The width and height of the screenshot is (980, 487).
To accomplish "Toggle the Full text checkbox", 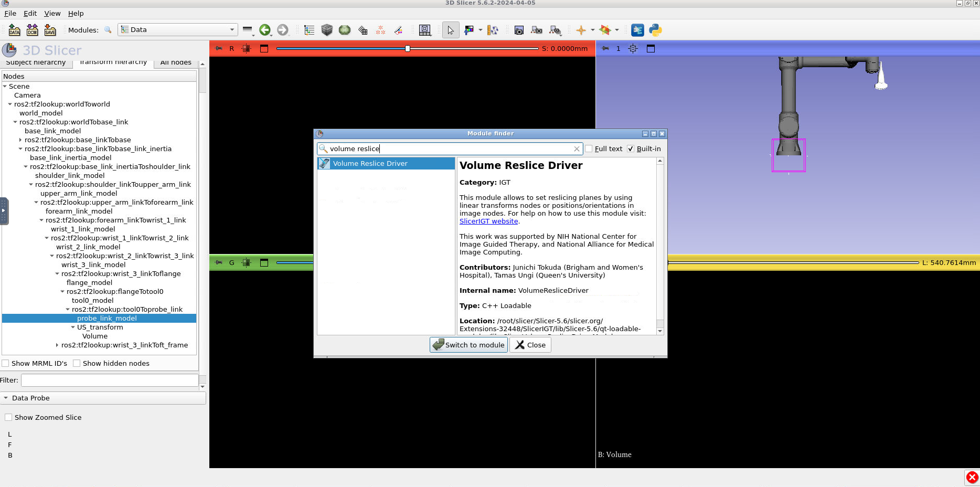I will (589, 149).
